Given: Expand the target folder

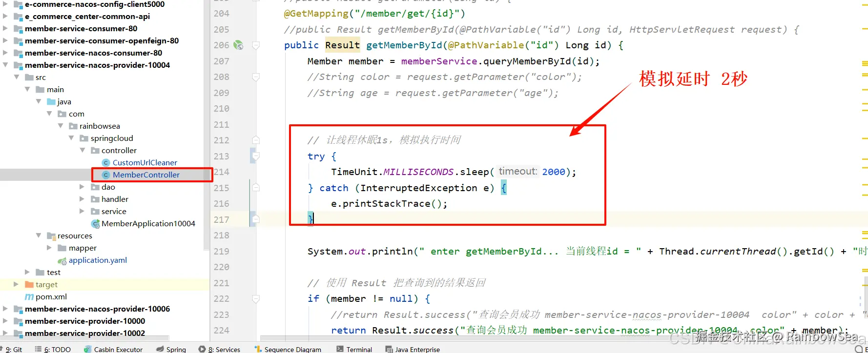Looking at the screenshot, I should [x=16, y=284].
